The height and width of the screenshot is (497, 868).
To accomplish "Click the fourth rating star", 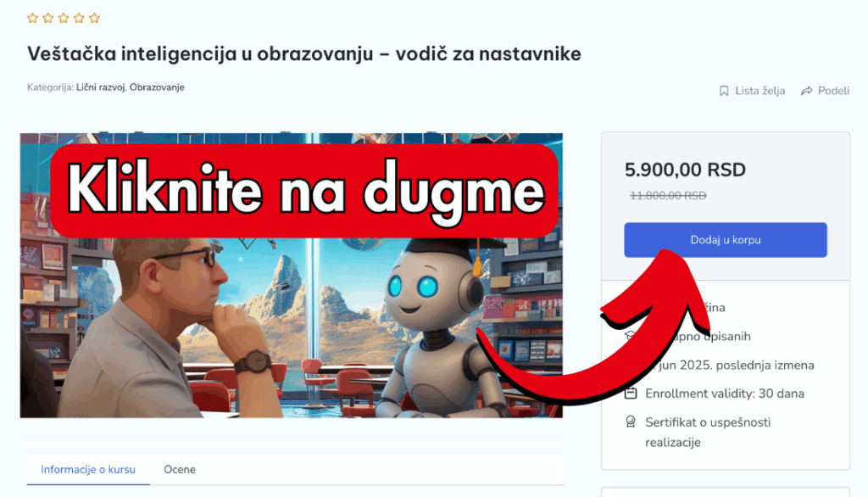I will pyautogui.click(x=79, y=19).
